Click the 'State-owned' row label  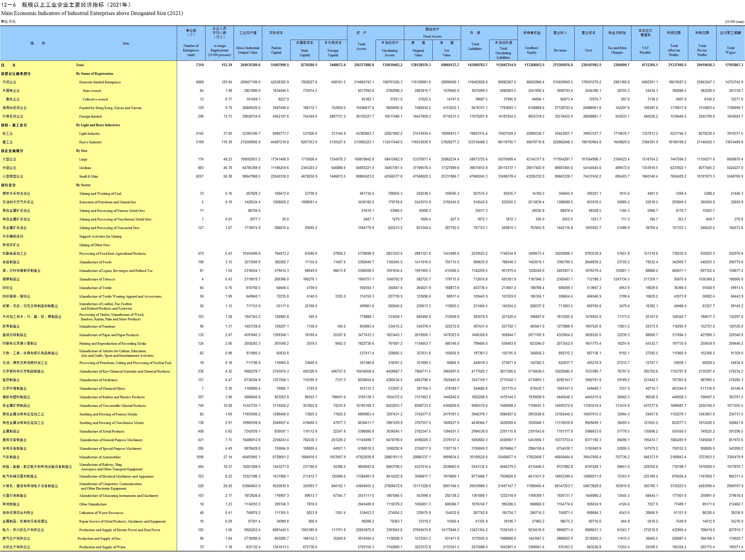click(92, 91)
